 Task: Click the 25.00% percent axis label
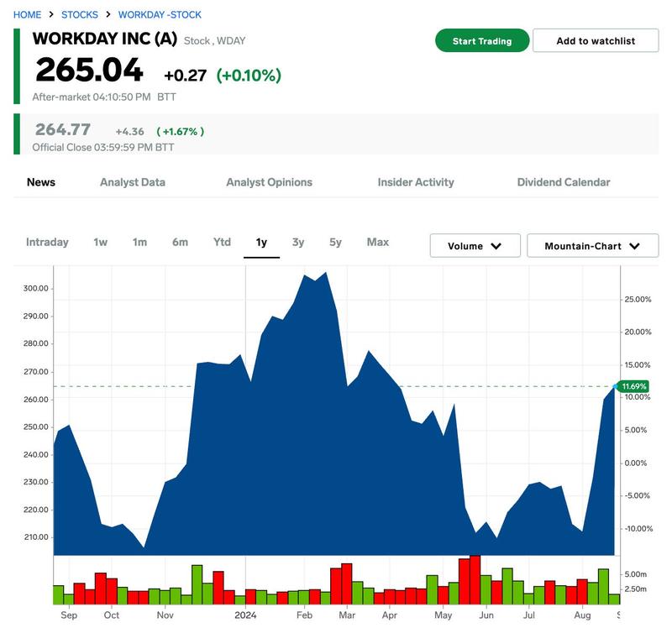(638, 299)
